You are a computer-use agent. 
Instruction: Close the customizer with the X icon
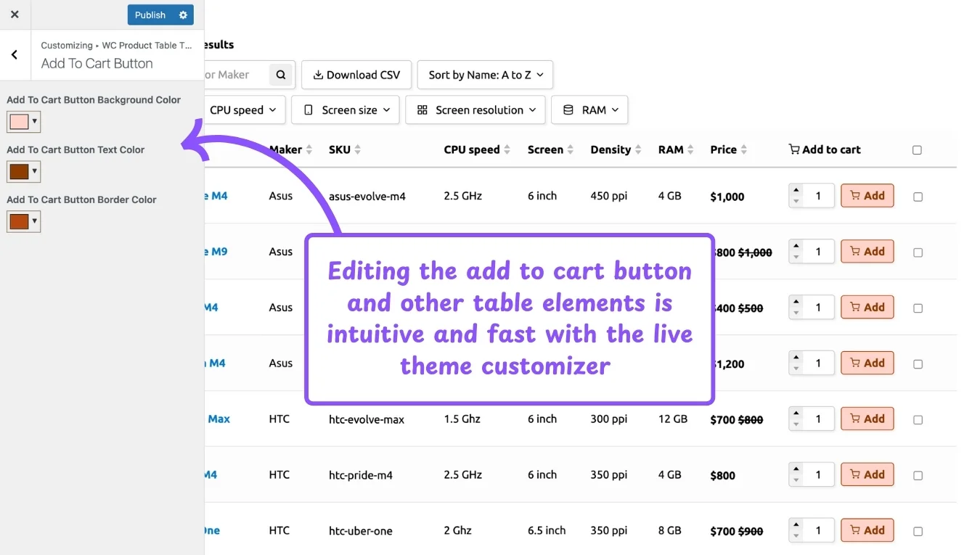coord(15,15)
